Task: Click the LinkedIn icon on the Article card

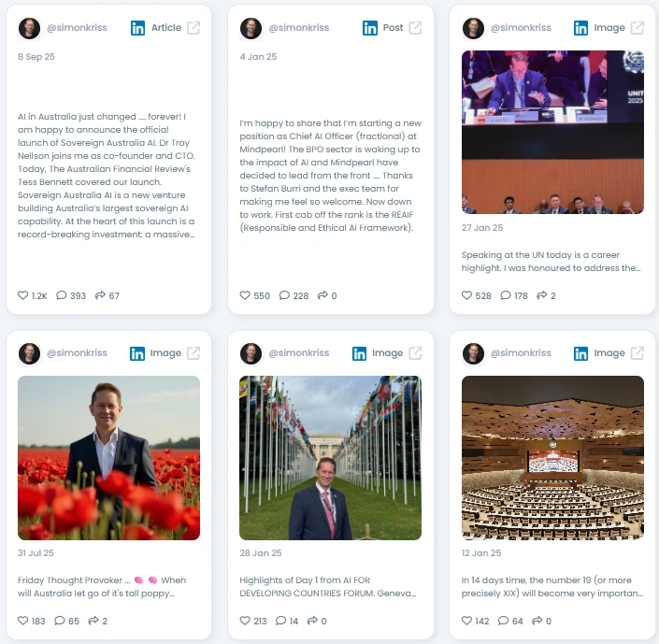Action: point(137,28)
